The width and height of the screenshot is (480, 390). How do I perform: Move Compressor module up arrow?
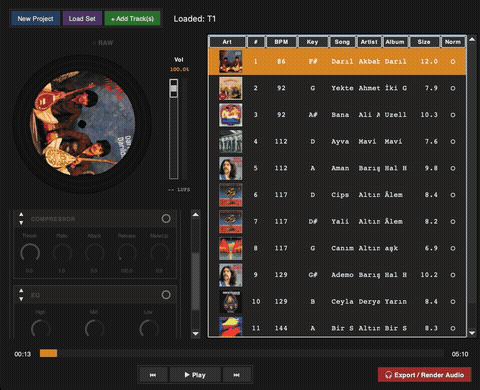click(x=21, y=215)
